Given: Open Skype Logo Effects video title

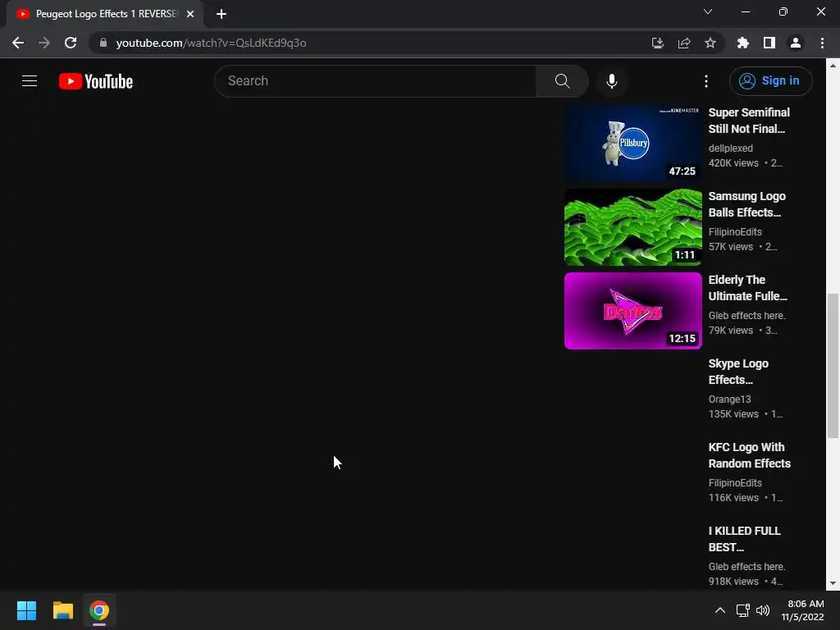Looking at the screenshot, I should click(738, 372).
